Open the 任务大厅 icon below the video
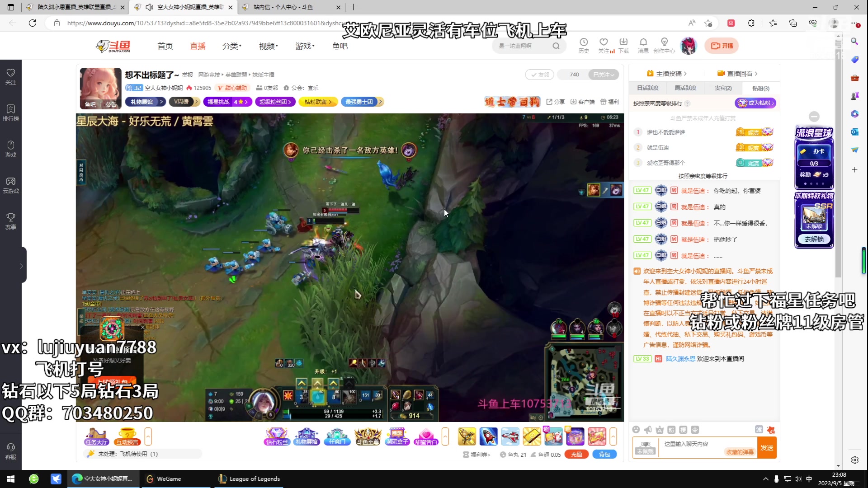Screen dimensions: 868x488 (x=96, y=436)
